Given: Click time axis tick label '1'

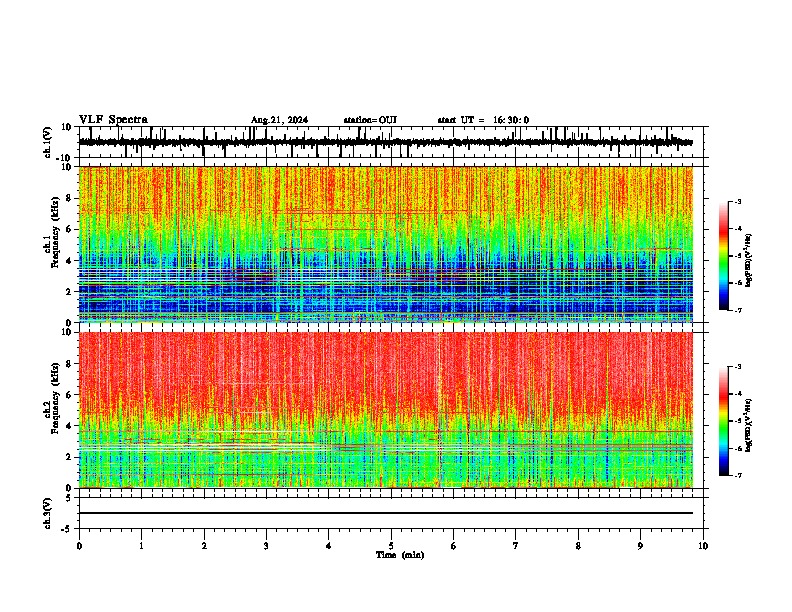Looking at the screenshot, I should [141, 546].
